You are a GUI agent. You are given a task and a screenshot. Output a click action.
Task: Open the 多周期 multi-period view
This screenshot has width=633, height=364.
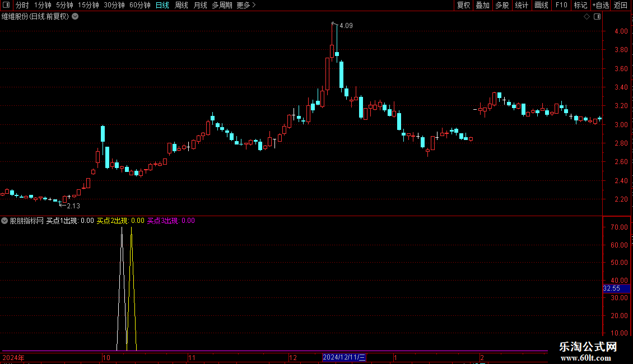pyautogui.click(x=222, y=5)
